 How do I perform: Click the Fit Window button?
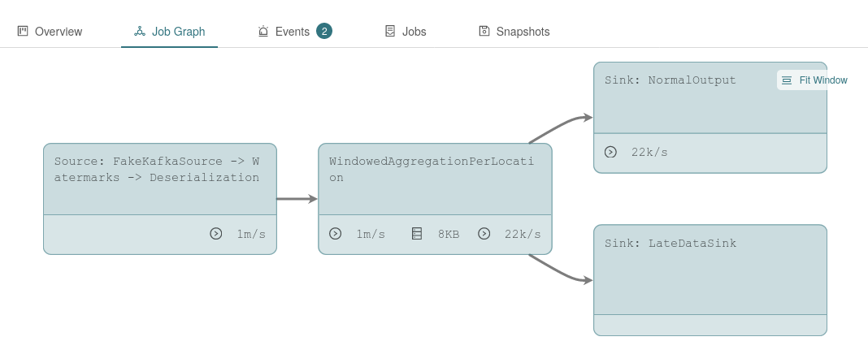coord(814,80)
